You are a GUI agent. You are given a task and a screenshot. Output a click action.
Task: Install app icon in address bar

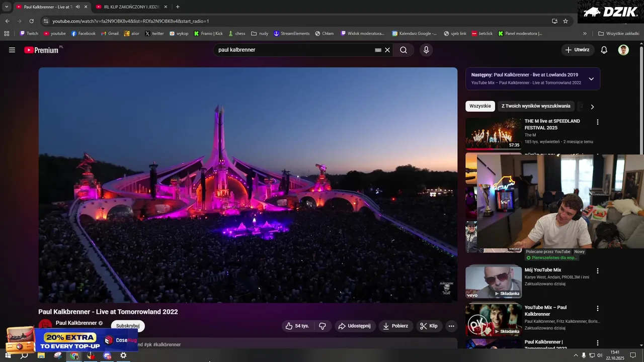point(554,21)
